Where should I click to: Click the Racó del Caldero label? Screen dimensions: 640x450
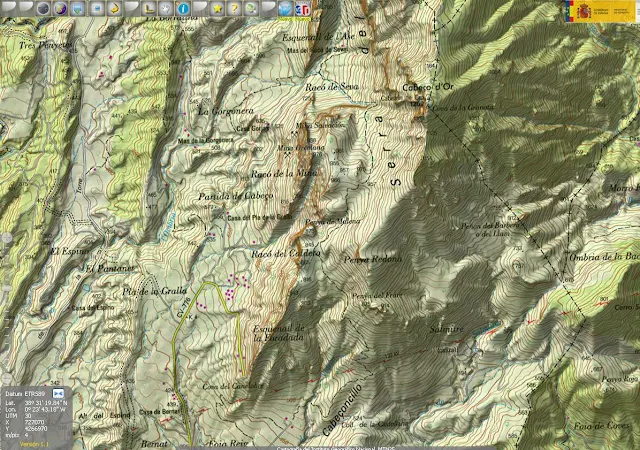(x=286, y=254)
